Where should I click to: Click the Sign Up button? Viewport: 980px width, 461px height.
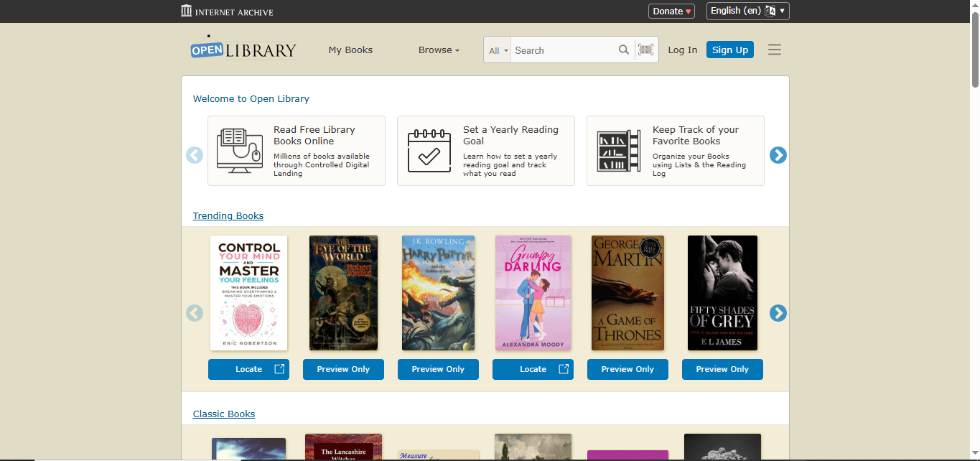[x=730, y=50]
